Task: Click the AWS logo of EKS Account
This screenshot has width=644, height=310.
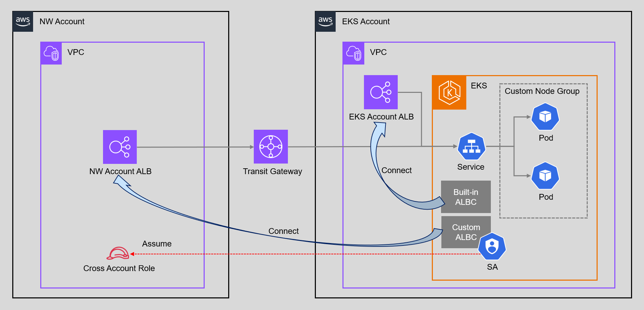Action: 326,22
